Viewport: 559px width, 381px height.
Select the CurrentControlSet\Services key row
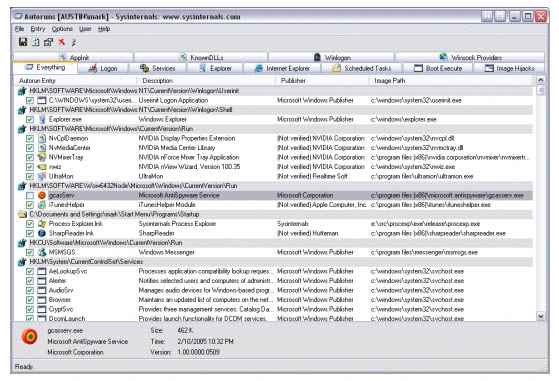click(x=274, y=262)
